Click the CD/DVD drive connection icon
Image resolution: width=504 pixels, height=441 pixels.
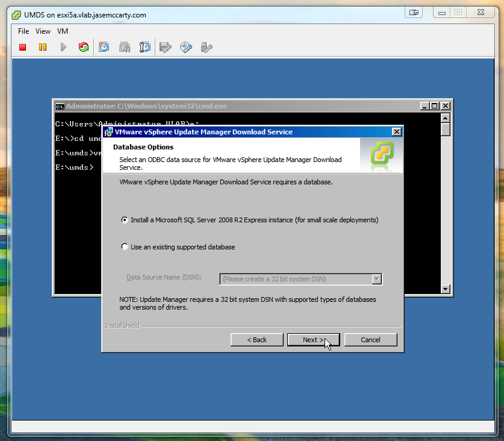point(186,47)
